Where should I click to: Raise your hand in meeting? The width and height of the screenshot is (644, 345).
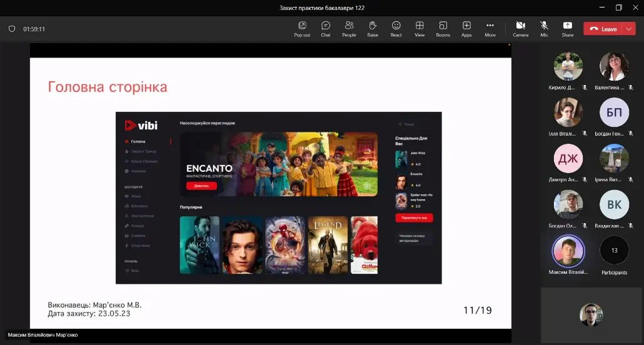pyautogui.click(x=373, y=28)
